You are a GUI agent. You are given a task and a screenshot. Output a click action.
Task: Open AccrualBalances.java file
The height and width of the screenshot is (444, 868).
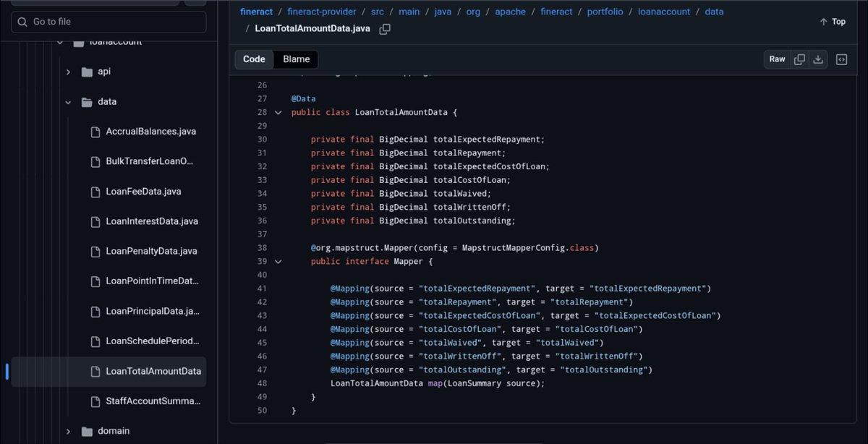click(150, 132)
